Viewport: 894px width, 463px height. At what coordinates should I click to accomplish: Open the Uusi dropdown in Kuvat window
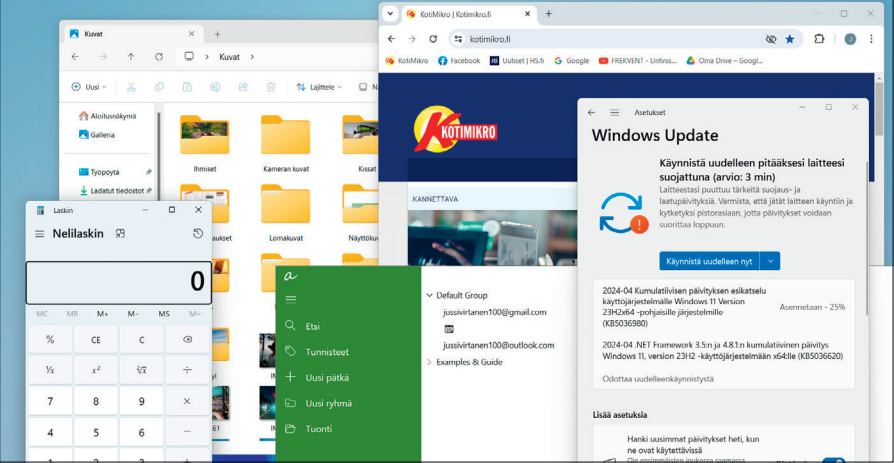[x=90, y=87]
